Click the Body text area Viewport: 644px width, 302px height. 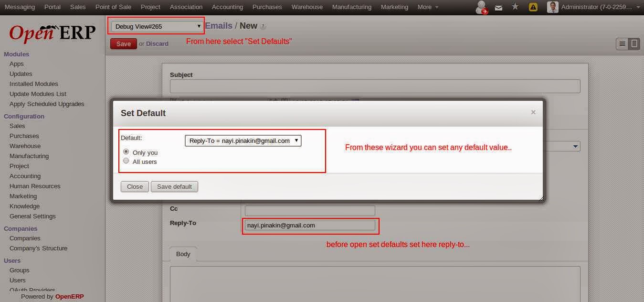click(x=375, y=284)
